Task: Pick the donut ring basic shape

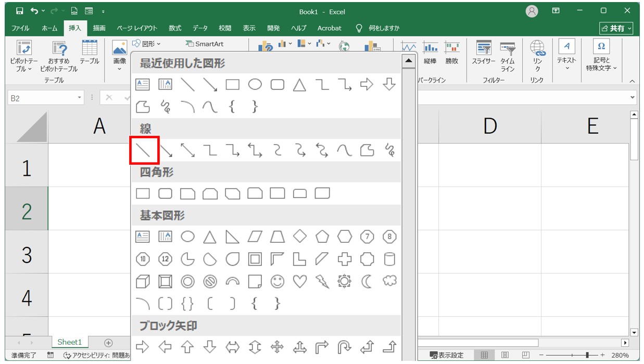Action: pos(188,282)
